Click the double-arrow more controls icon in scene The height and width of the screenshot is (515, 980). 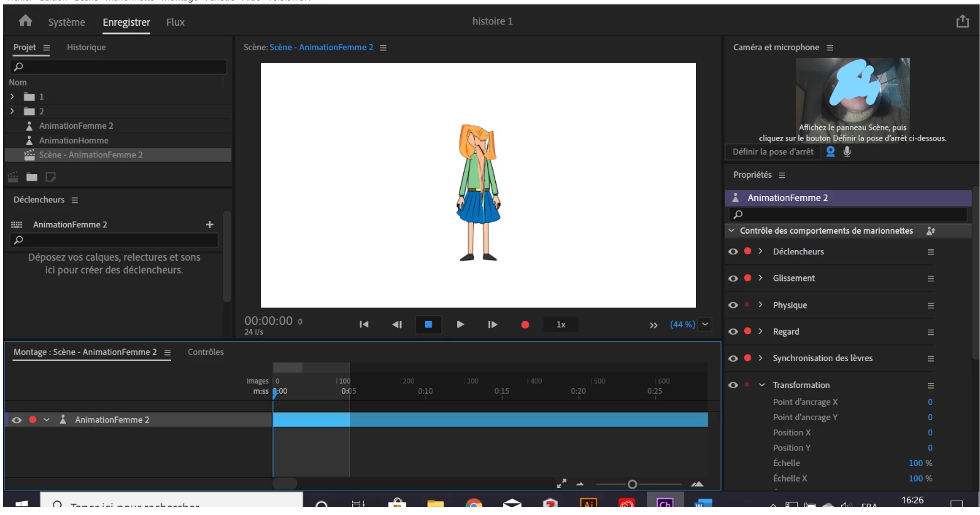pos(653,325)
